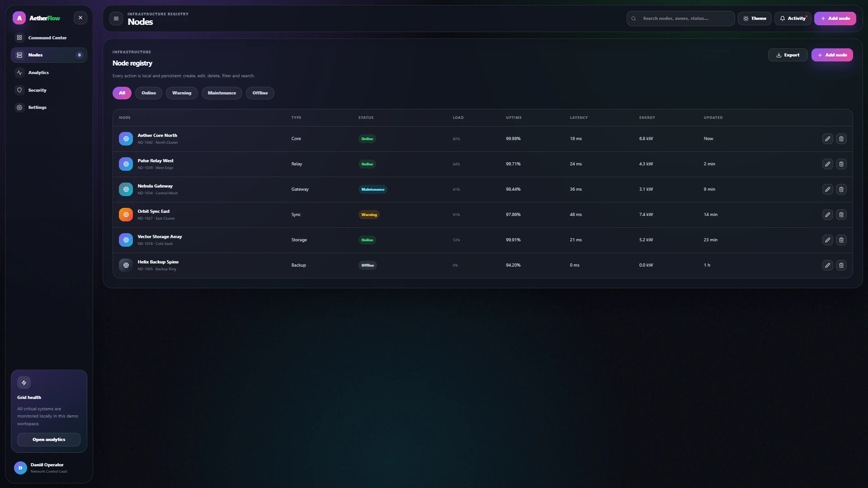868x488 pixels.
Task: Click the AetherFlow logo icon
Action: pos(19,18)
